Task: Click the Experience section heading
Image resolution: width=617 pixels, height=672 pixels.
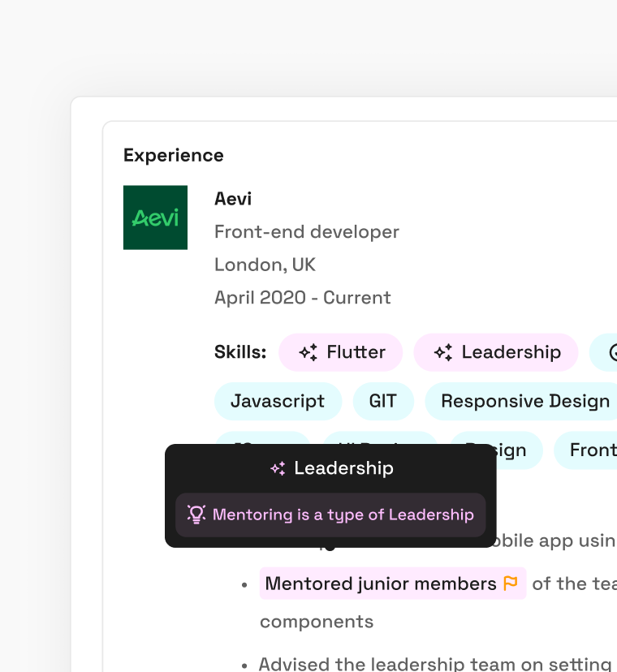Action: click(x=174, y=156)
